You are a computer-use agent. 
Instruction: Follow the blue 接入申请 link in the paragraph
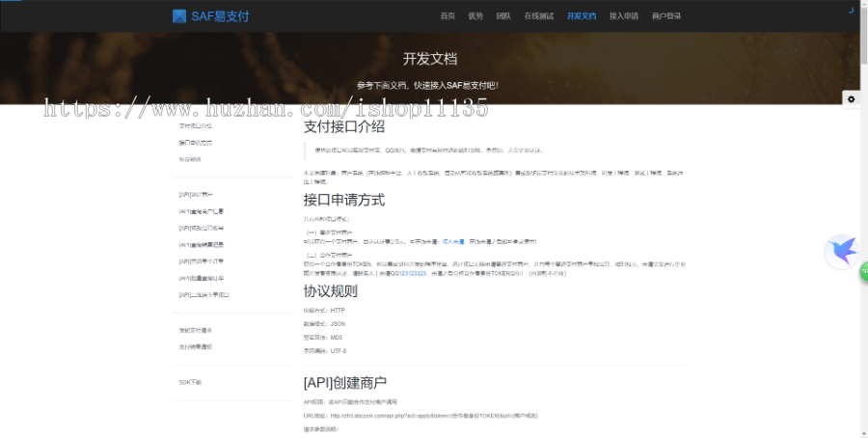tap(453, 242)
